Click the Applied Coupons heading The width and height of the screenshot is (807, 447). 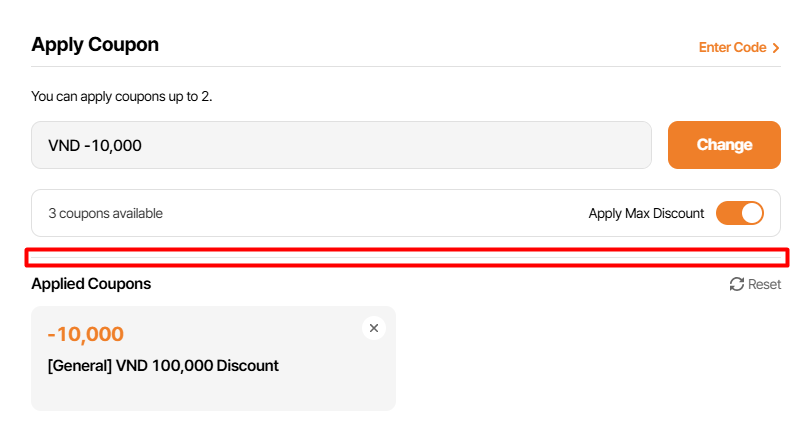tap(91, 284)
